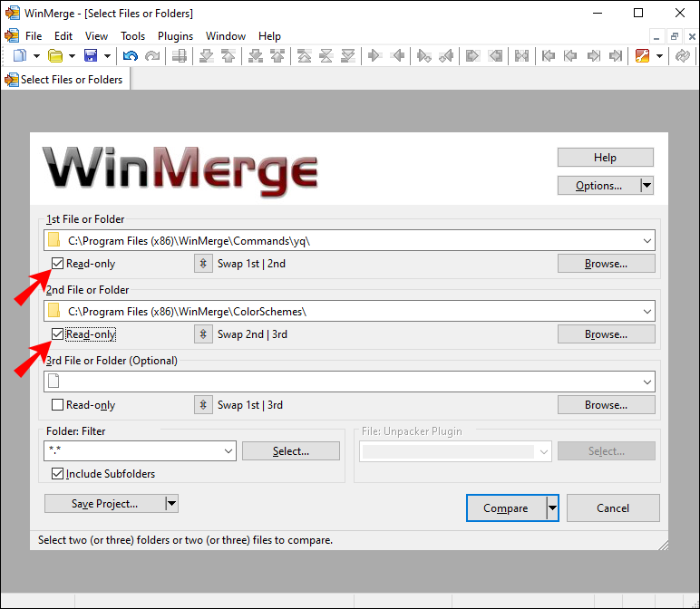Click the Next Difference down-arrow icon

[x=206, y=56]
